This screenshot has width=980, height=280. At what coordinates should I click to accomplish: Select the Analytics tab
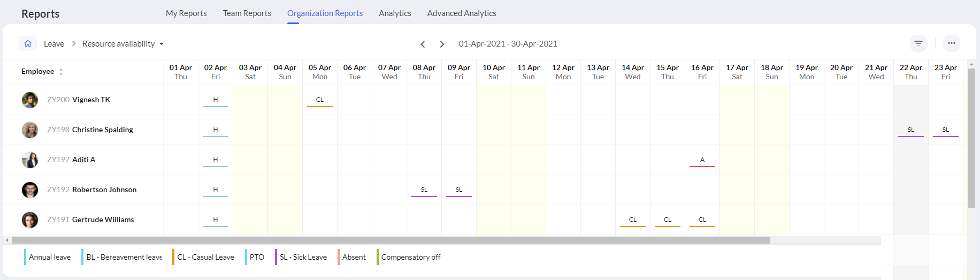click(x=395, y=13)
